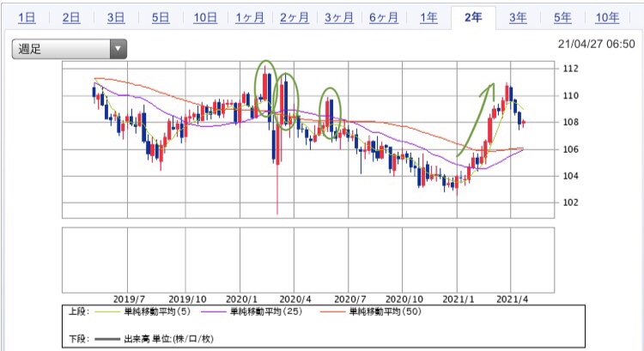Click the 104 price axis label
The image size is (644, 351).
(570, 176)
